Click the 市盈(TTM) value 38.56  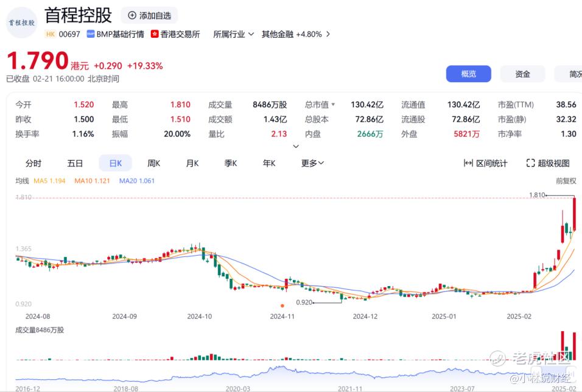click(x=566, y=104)
